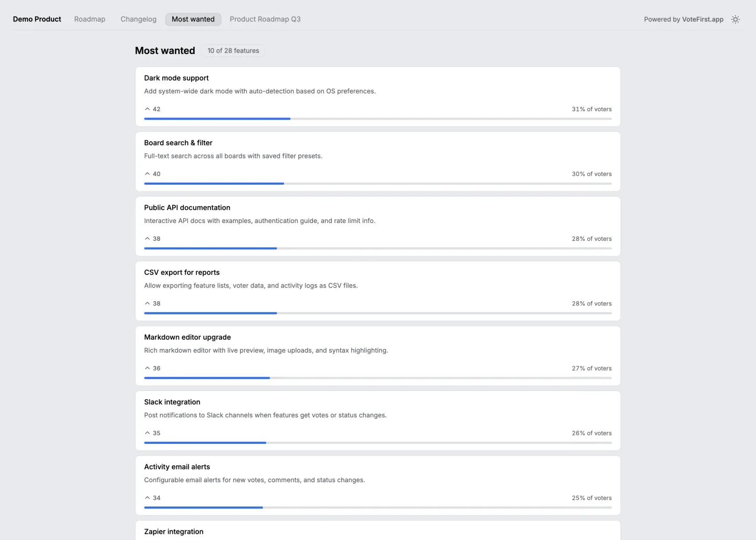Click the Markdown editor upgrade progress bar
The image size is (756, 540).
(378, 378)
